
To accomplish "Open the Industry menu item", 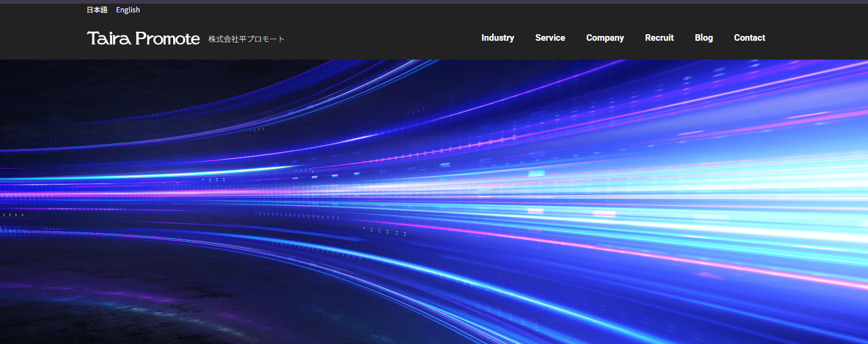I will tap(497, 38).
